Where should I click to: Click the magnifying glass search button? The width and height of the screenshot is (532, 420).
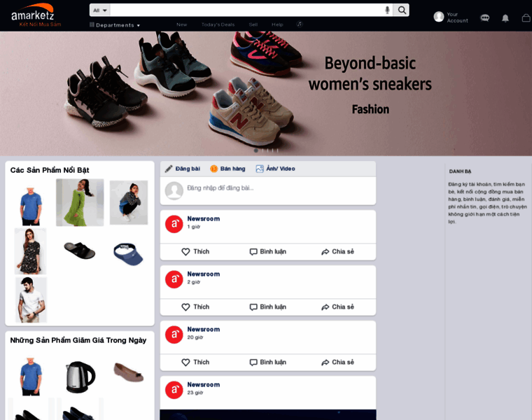point(401,10)
